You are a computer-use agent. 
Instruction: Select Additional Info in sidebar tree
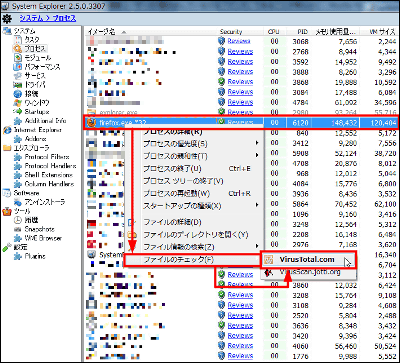(x=45, y=121)
